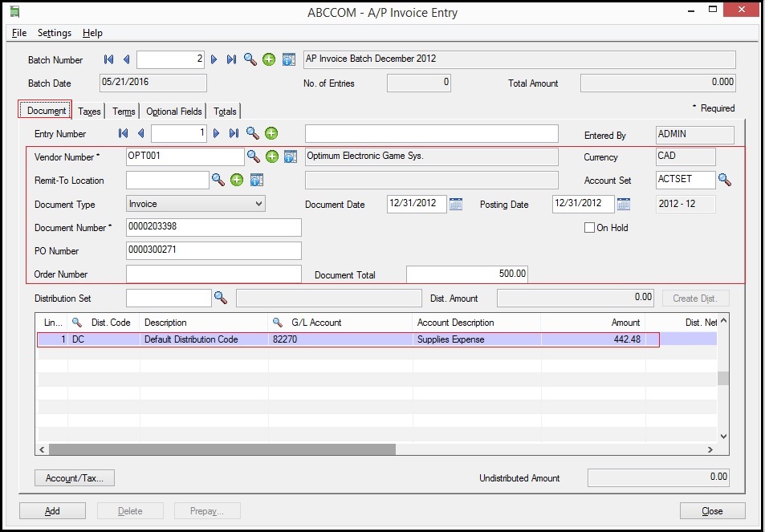Toggle the On Hold checkbox
765x532 pixels.
(x=589, y=228)
